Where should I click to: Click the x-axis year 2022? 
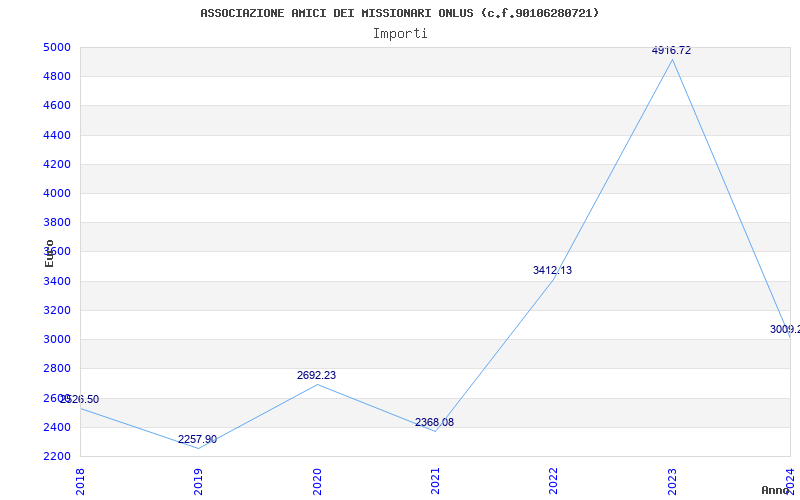[x=553, y=482]
